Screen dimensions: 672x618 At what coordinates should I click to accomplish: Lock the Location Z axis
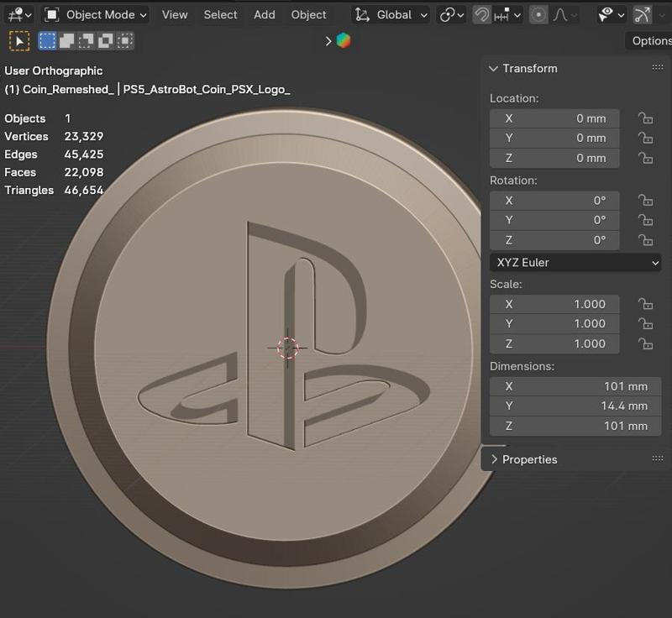(645, 158)
